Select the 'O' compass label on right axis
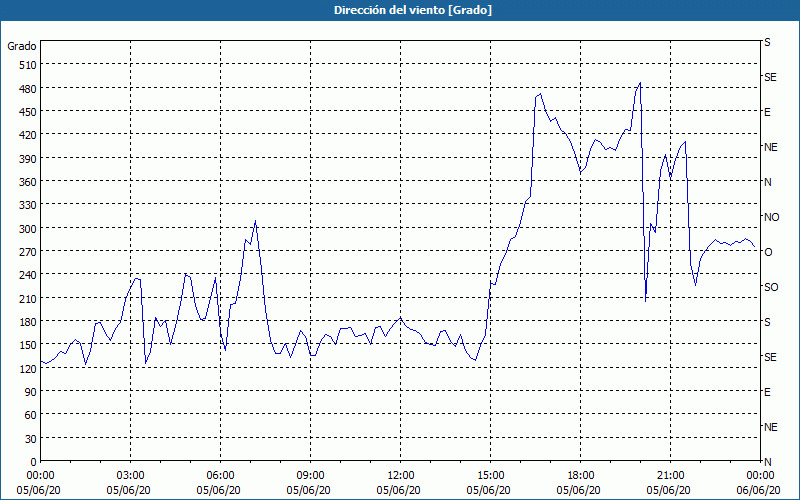Viewport: 800px width, 500px height. pos(768,252)
